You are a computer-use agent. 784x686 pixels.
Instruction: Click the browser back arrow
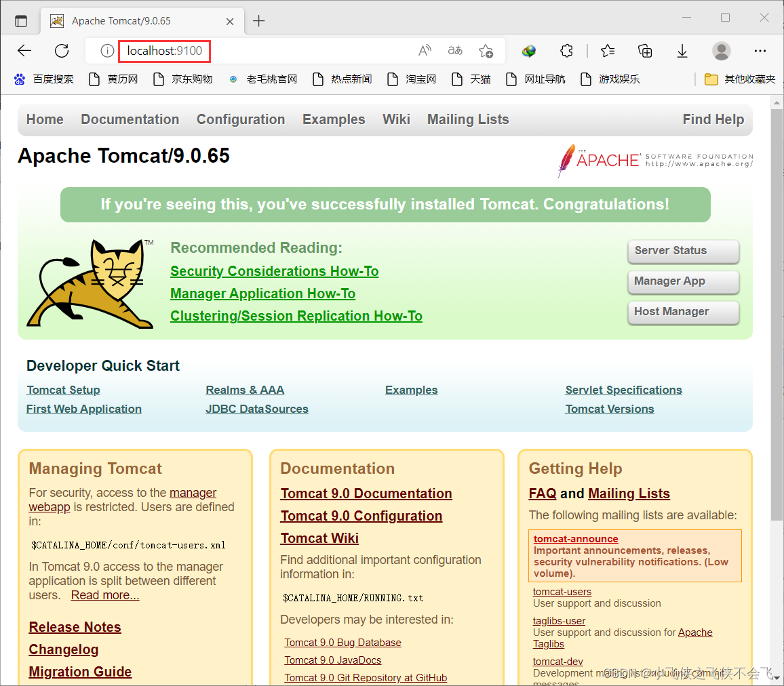pyautogui.click(x=24, y=50)
